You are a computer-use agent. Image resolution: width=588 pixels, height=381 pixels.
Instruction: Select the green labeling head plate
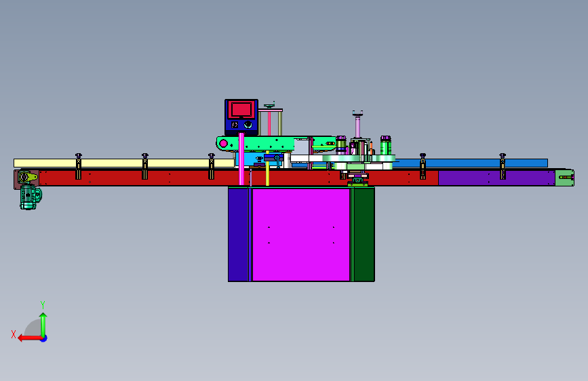pyautogui.click(x=275, y=144)
